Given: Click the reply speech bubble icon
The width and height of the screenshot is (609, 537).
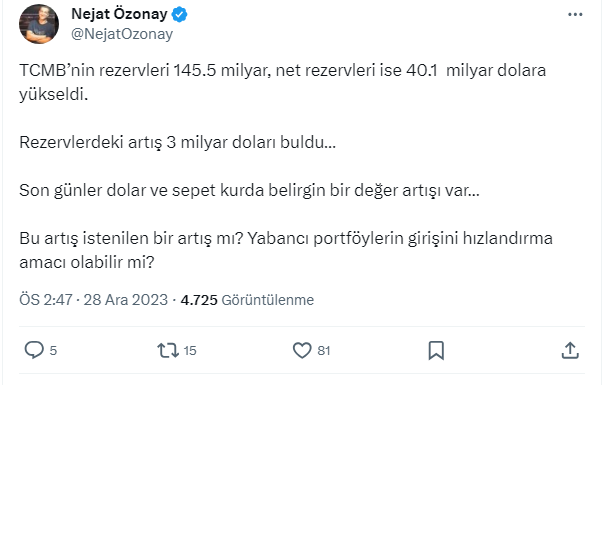Looking at the screenshot, I should pyautogui.click(x=33, y=350).
